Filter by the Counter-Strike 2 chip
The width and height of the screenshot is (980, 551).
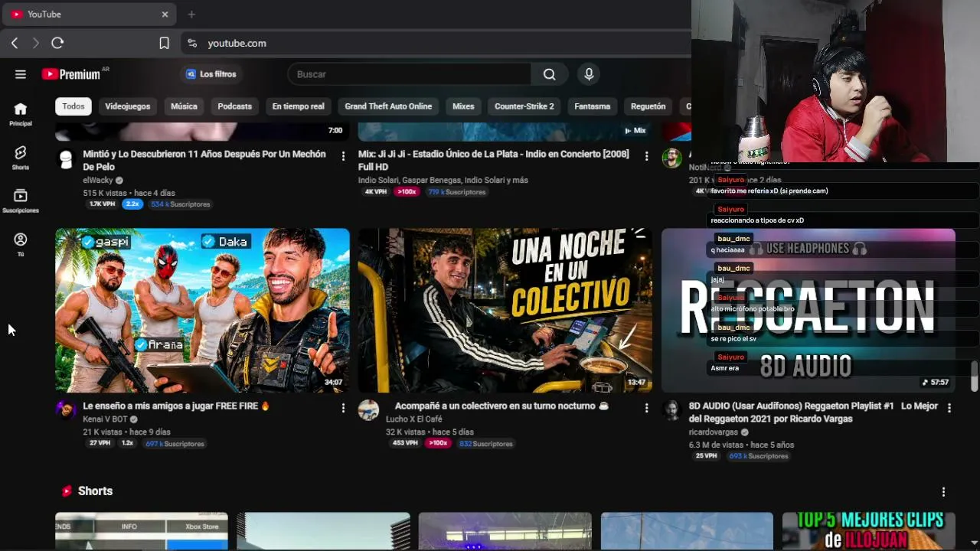coord(524,106)
